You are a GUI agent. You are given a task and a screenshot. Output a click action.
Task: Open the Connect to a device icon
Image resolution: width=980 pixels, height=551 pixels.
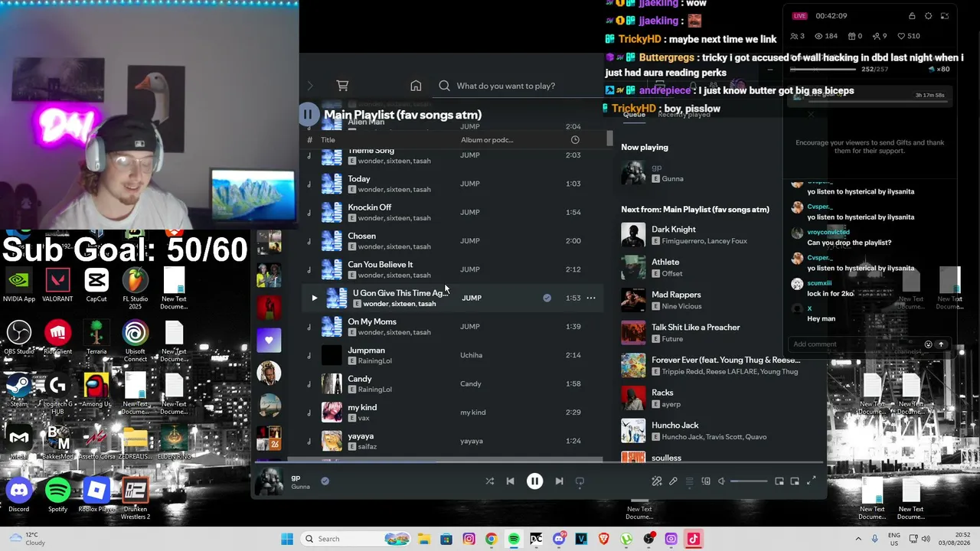(x=706, y=481)
